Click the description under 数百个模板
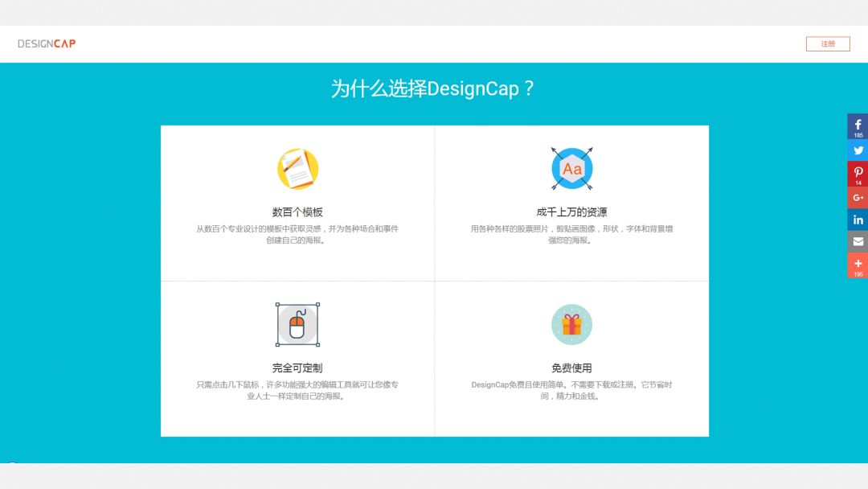 [x=297, y=234]
